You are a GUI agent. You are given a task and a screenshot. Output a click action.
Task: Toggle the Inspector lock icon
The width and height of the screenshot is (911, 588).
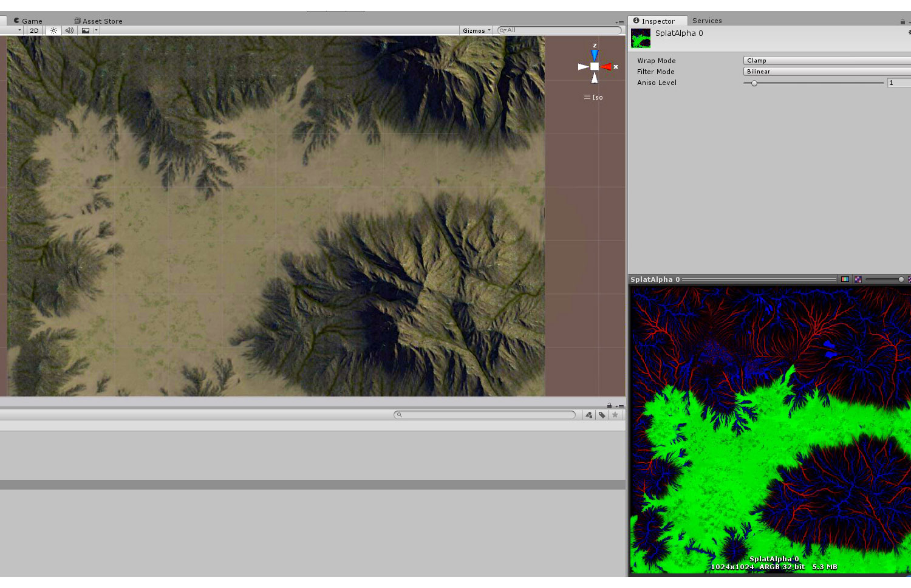(902, 21)
